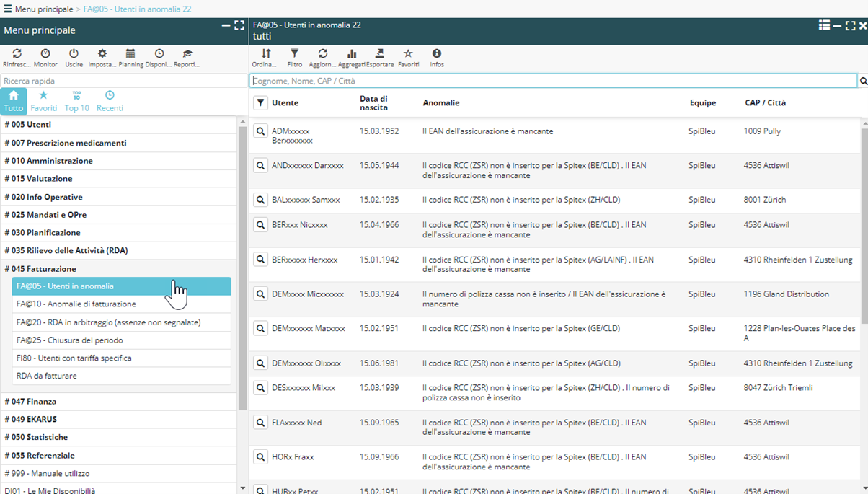Screen dimensions: 868x494
Task: Open details for BALxxxxxx Samxxx row
Action: pyautogui.click(x=260, y=200)
